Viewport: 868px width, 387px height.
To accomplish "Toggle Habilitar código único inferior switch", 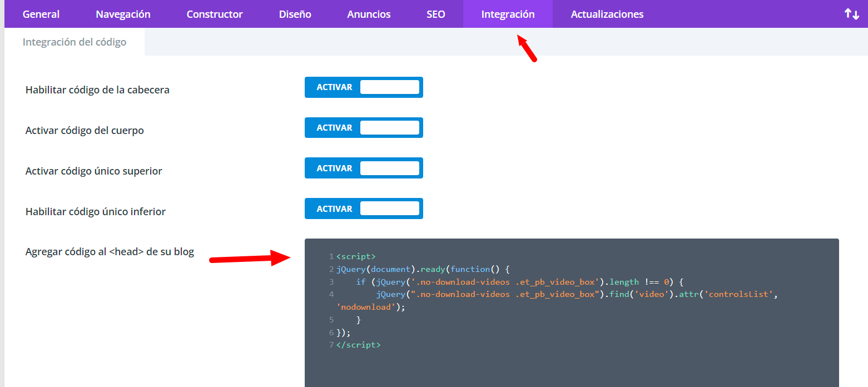I will [364, 209].
